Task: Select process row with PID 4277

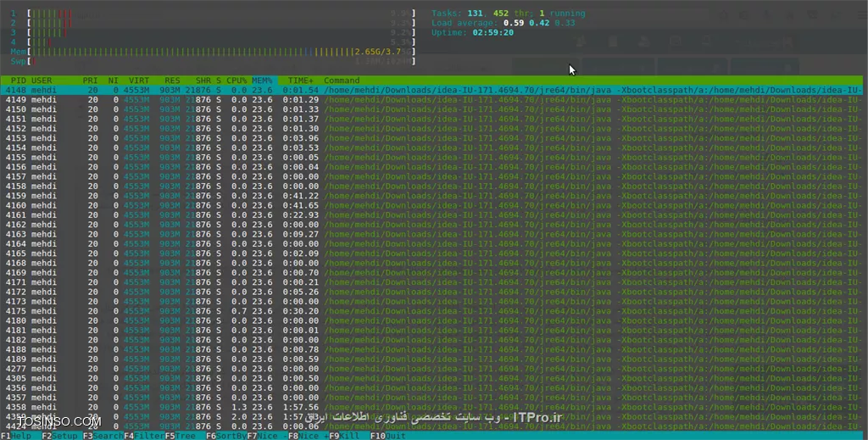Action: click(431, 369)
